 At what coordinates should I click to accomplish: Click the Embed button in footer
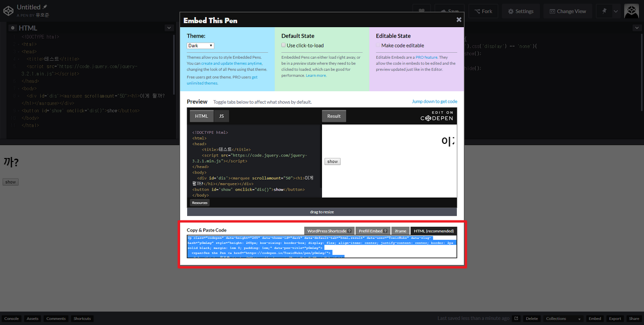click(595, 318)
